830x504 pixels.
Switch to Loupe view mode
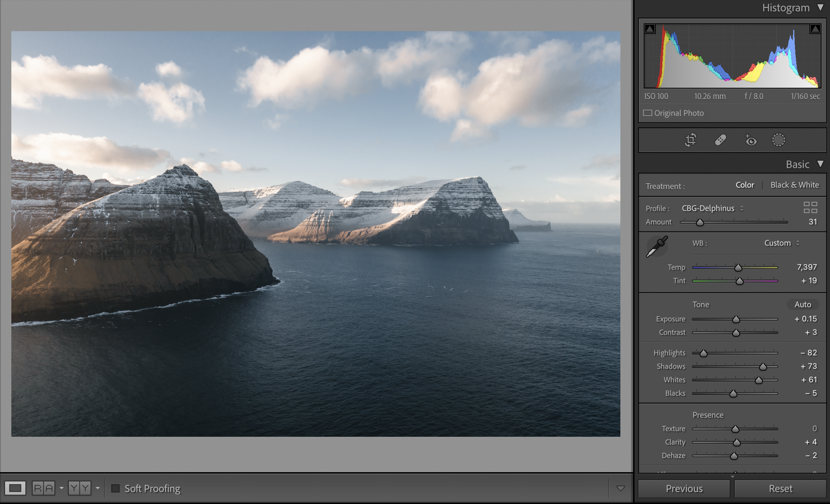click(15, 488)
